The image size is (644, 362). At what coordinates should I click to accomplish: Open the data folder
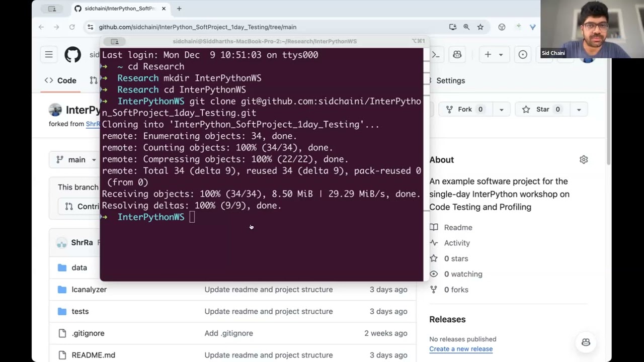79,267
